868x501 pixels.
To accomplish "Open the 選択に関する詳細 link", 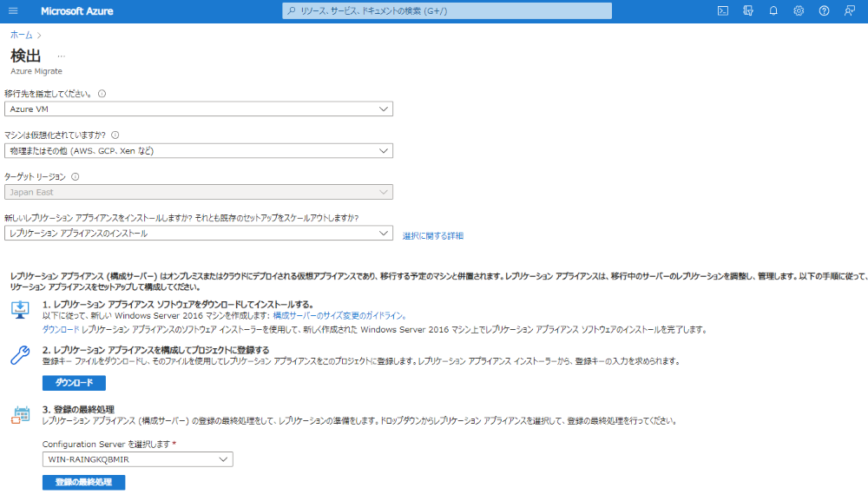I will tap(433, 236).
